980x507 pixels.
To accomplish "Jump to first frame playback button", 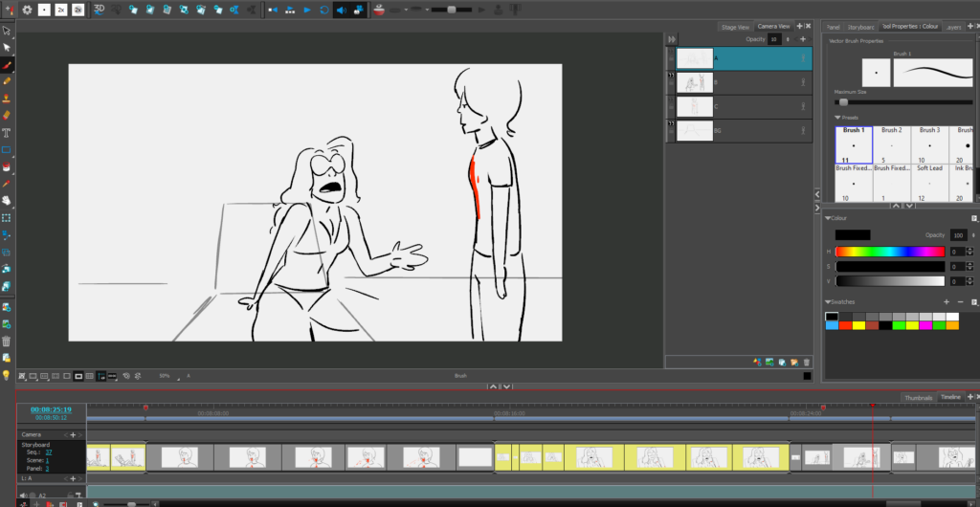I will coord(273,10).
